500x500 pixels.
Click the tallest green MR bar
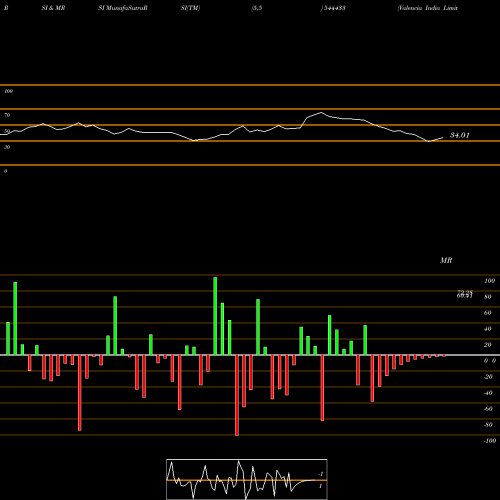(x=215, y=316)
